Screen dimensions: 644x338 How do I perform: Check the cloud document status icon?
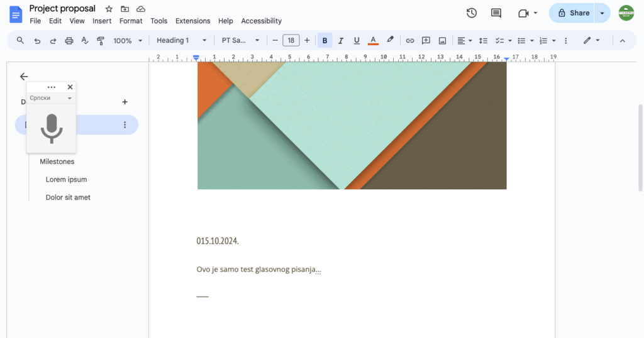coord(141,9)
